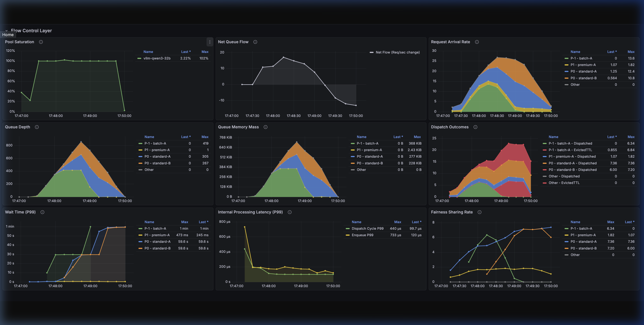Click the Home breadcrumb

pyautogui.click(x=8, y=35)
